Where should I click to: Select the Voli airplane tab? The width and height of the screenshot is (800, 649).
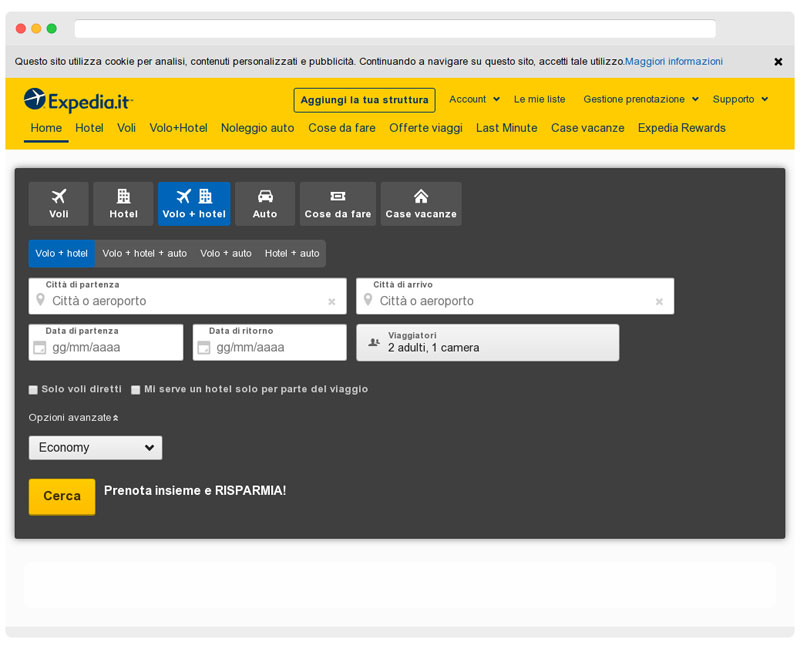[x=59, y=204]
